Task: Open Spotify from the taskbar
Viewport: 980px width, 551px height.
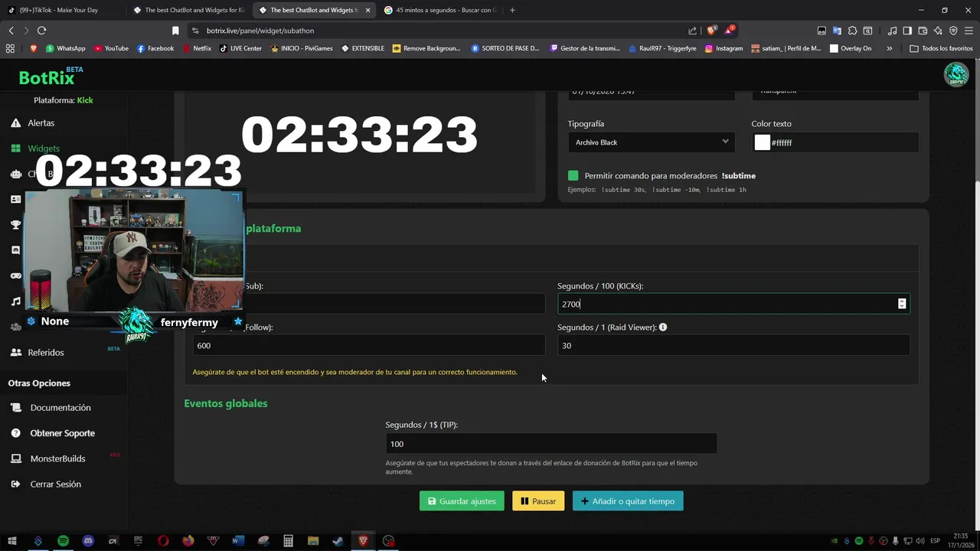Action: tap(63, 541)
